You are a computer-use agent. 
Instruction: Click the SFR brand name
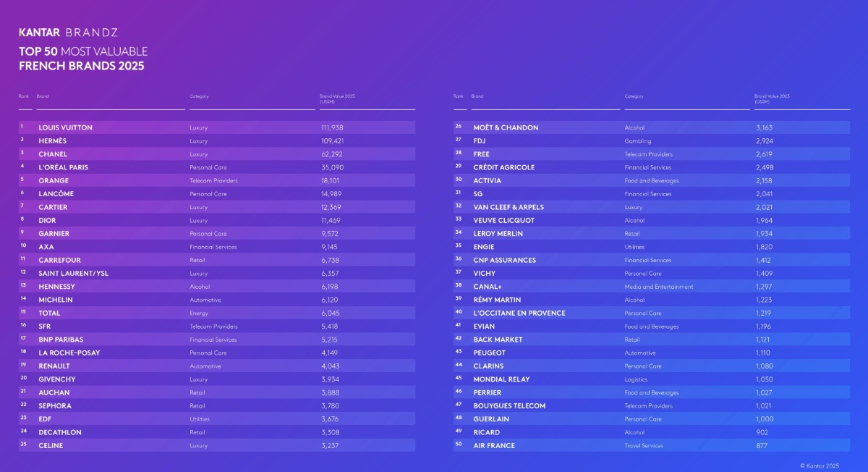click(45, 326)
